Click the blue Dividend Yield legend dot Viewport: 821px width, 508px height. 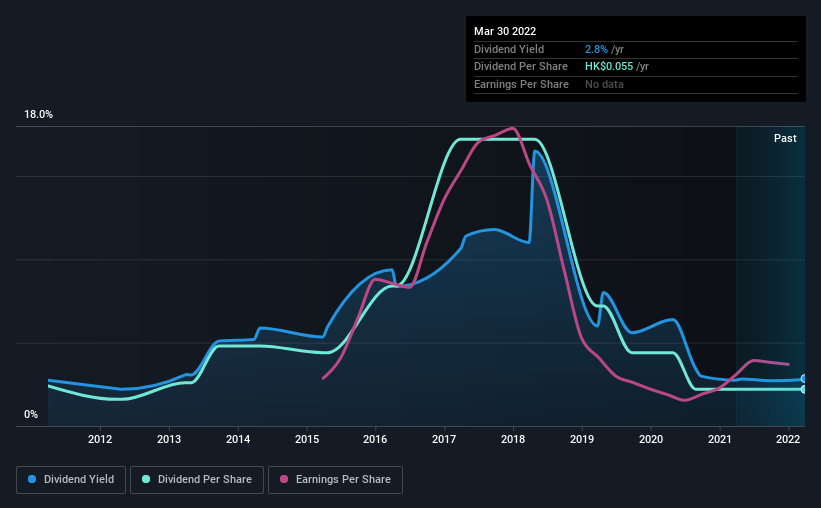(32, 479)
